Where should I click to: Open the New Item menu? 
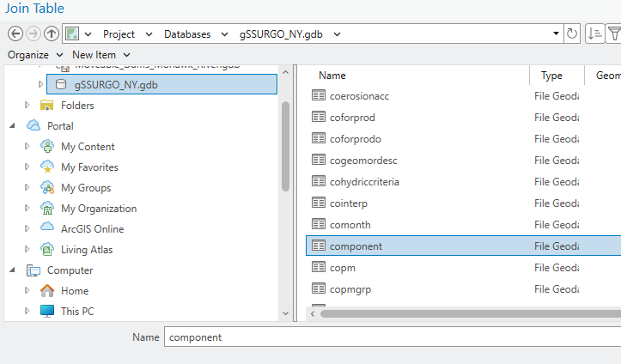click(99, 55)
